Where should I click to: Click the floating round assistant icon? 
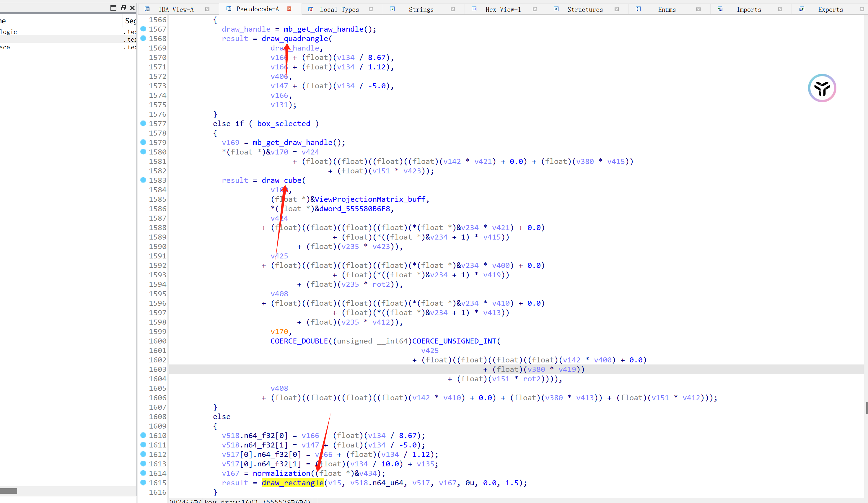822,88
